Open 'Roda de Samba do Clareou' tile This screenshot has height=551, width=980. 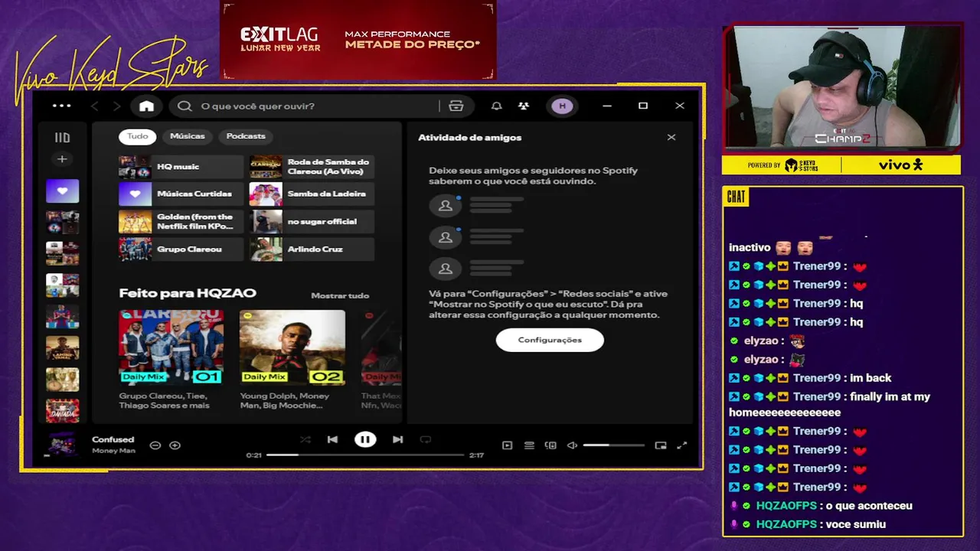(x=312, y=166)
